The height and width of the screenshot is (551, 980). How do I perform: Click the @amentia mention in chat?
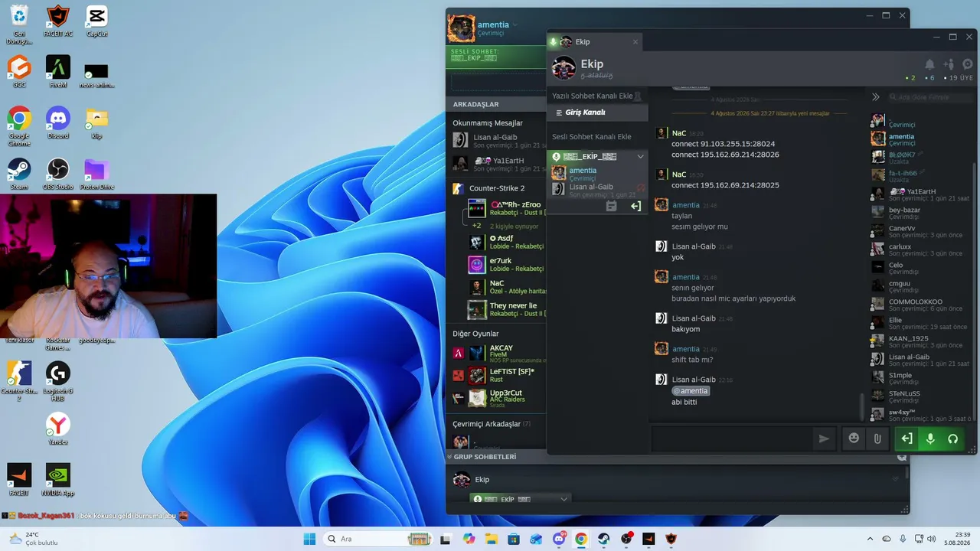click(x=691, y=391)
